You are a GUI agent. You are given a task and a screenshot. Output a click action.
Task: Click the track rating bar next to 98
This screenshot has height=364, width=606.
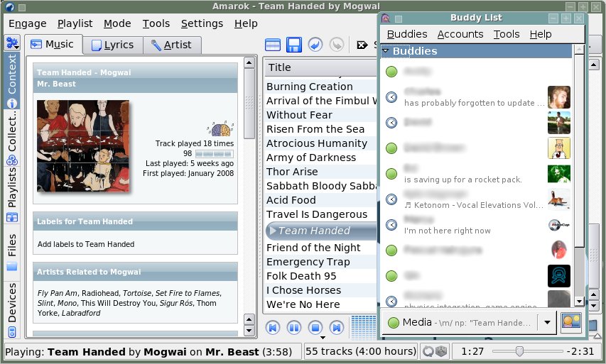(x=214, y=154)
